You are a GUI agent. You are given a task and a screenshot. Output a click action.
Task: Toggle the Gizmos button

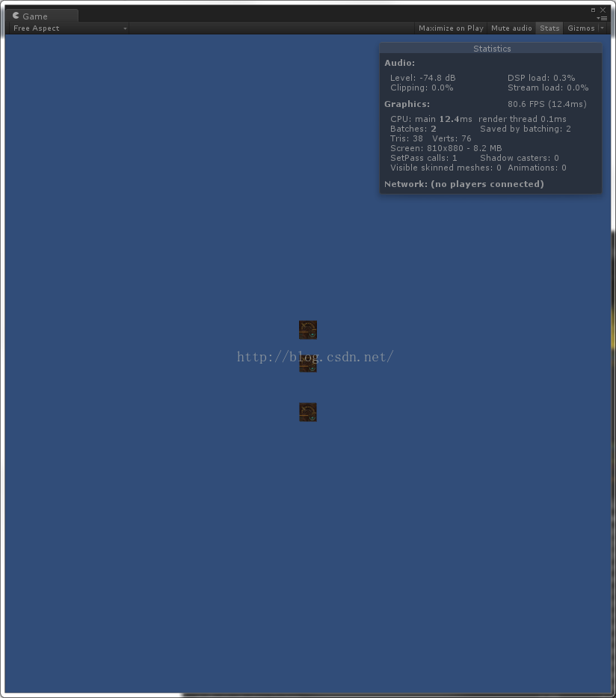pos(581,28)
